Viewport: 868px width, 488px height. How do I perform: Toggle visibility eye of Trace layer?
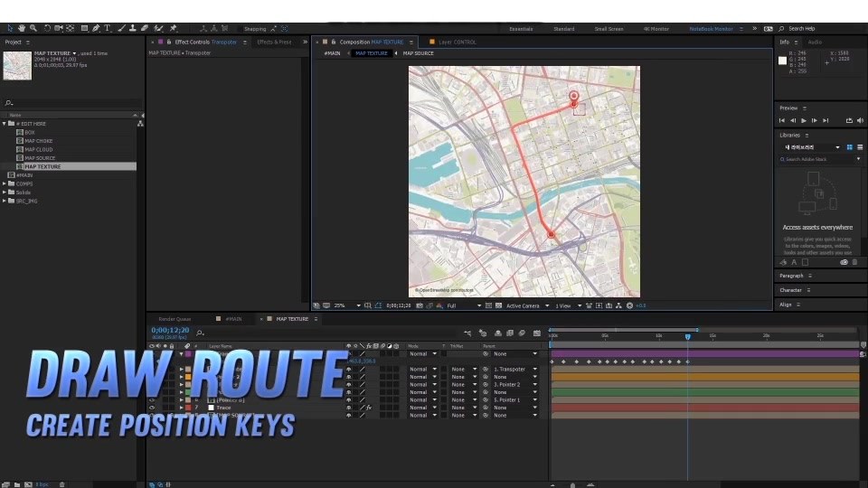click(152, 408)
